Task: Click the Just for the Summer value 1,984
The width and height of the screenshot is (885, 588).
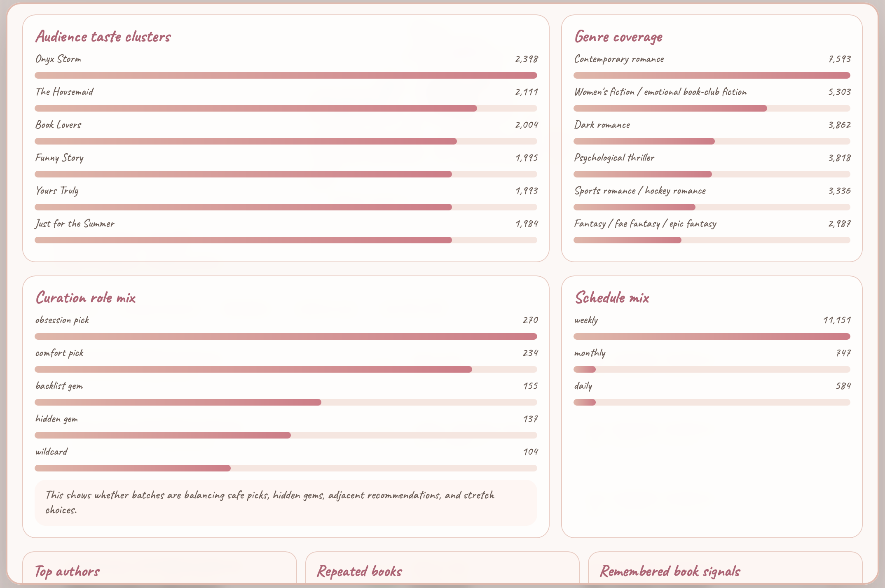Action: pos(527,224)
